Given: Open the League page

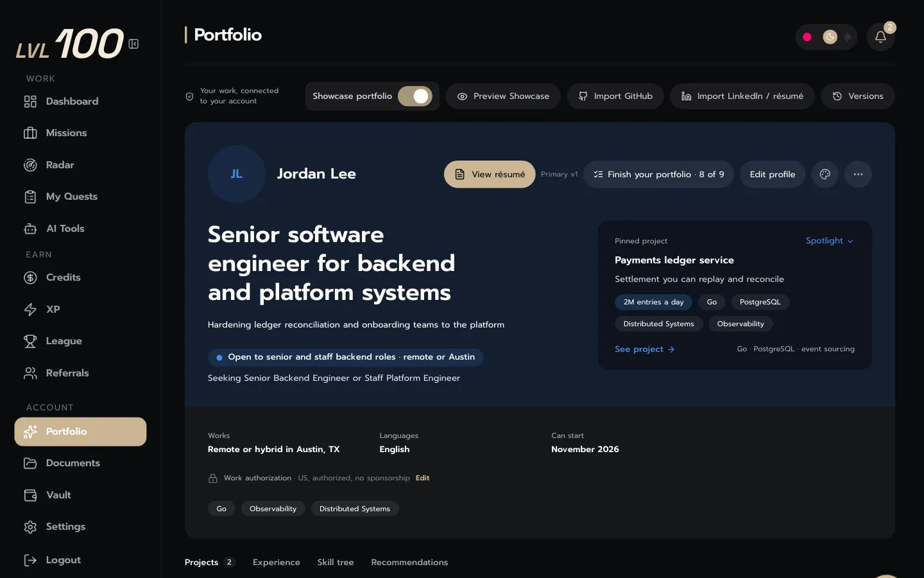Looking at the screenshot, I should point(80,341).
